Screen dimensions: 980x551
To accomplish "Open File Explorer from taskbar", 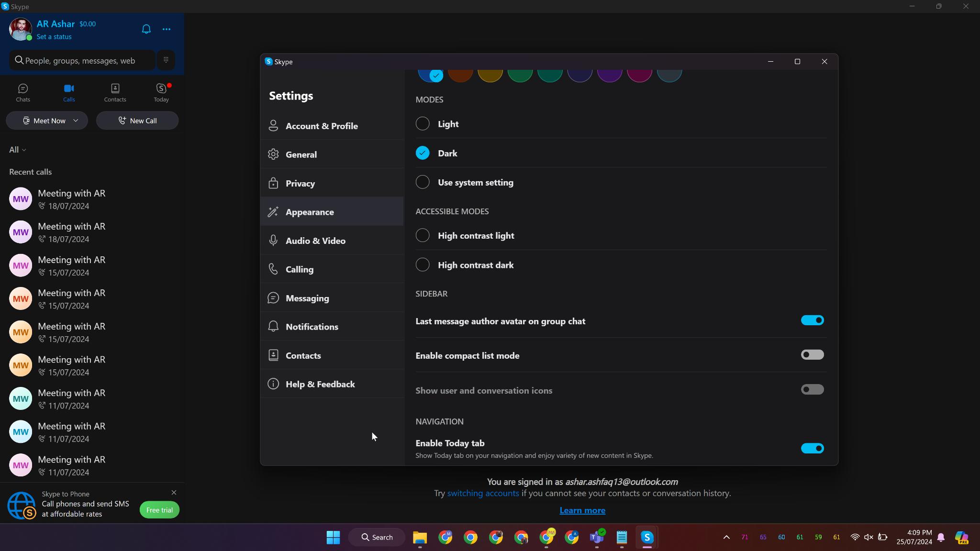I will point(420,538).
